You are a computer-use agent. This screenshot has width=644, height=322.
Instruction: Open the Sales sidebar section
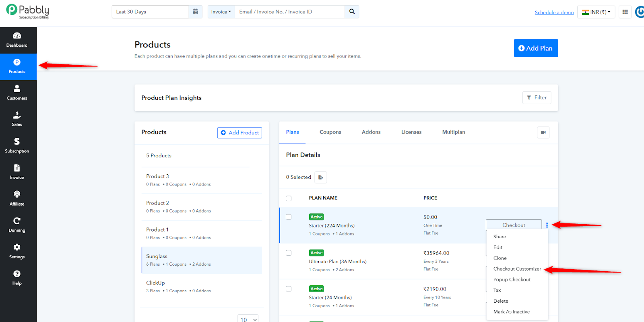click(17, 120)
